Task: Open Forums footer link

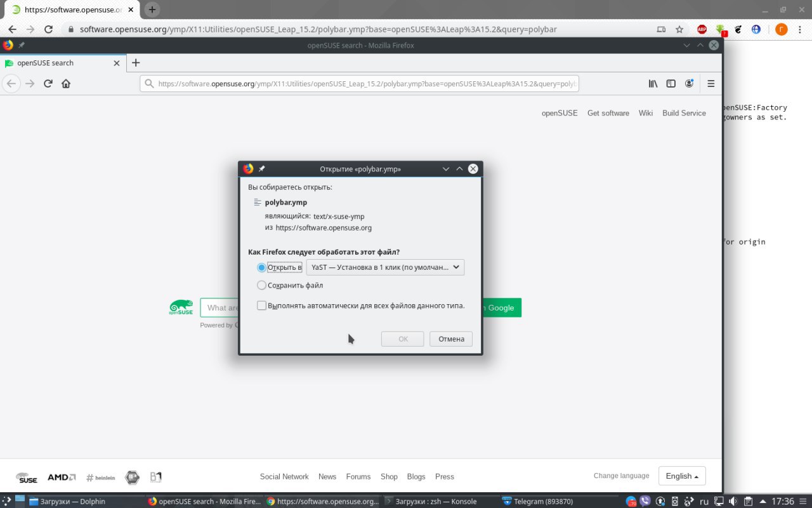Action: [358, 476]
